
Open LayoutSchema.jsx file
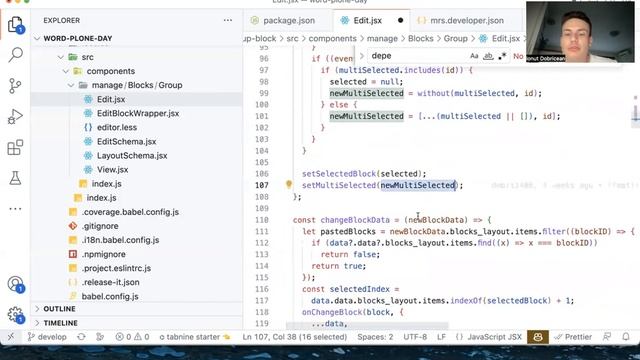137,156
